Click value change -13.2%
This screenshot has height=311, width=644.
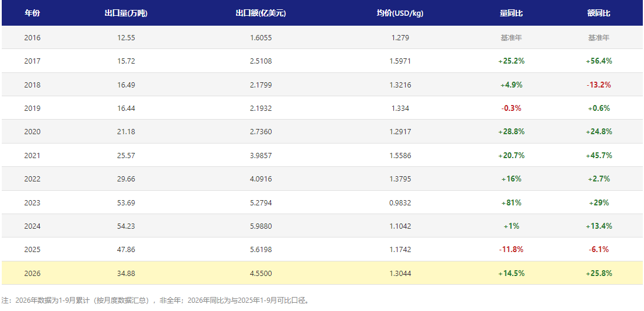[599, 85]
